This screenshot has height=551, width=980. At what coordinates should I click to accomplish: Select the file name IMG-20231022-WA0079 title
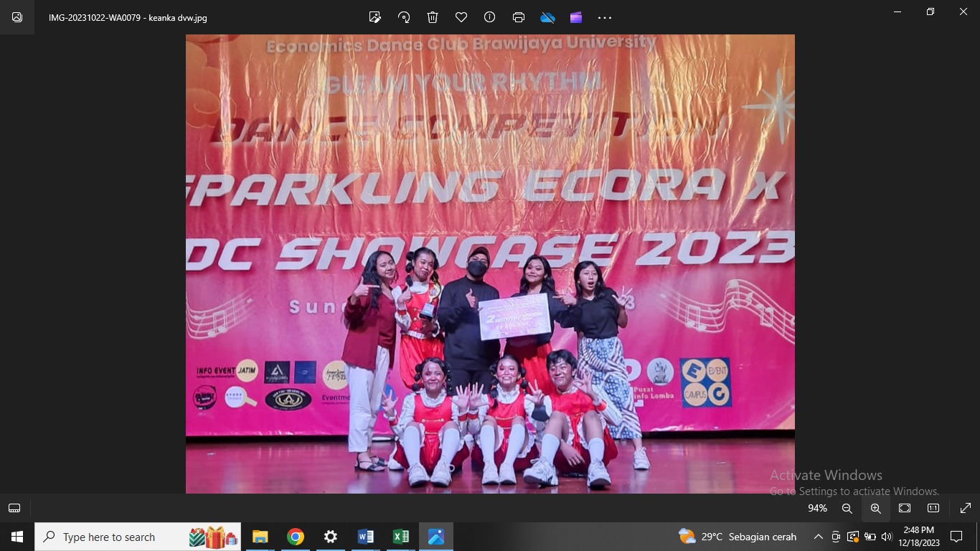[128, 18]
